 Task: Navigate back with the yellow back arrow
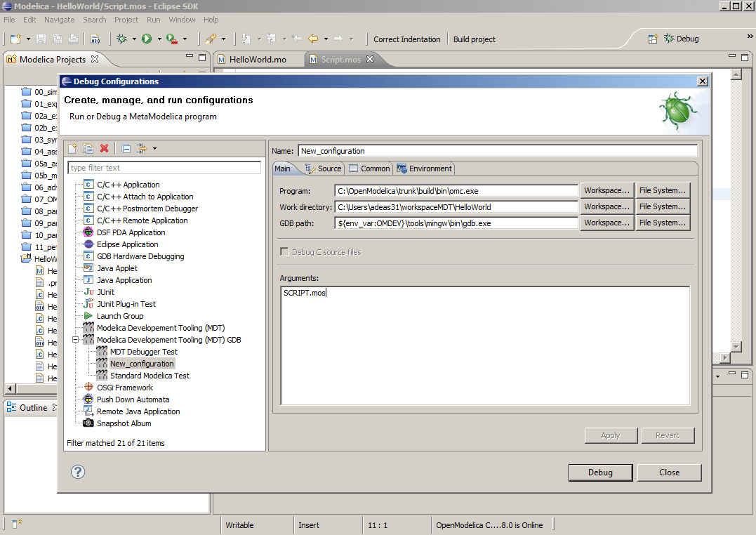317,39
